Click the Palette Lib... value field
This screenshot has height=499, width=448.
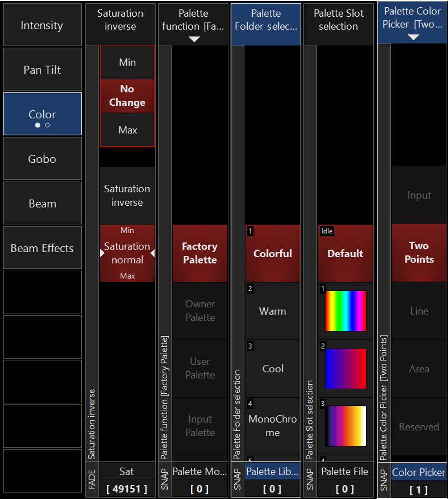pyautogui.click(x=272, y=489)
